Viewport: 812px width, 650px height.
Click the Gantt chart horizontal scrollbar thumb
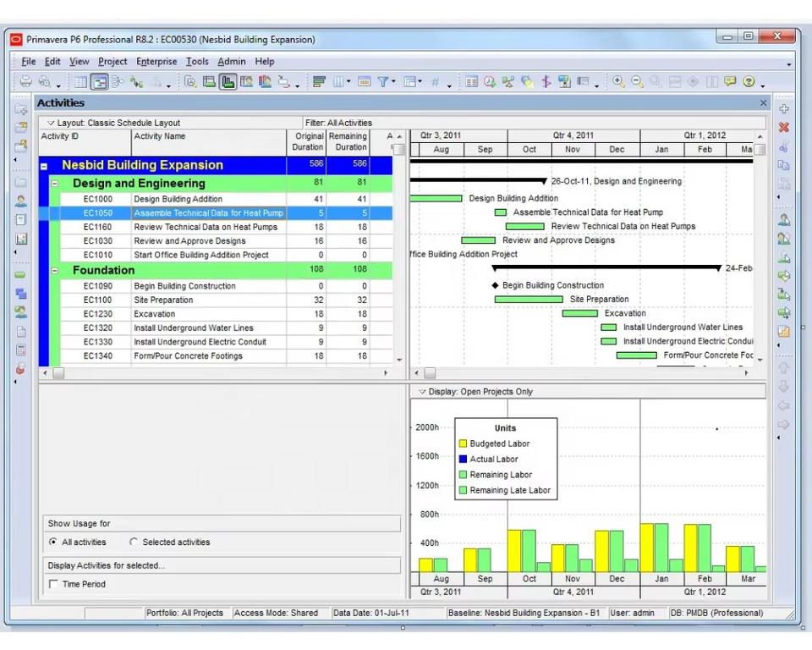click(430, 372)
